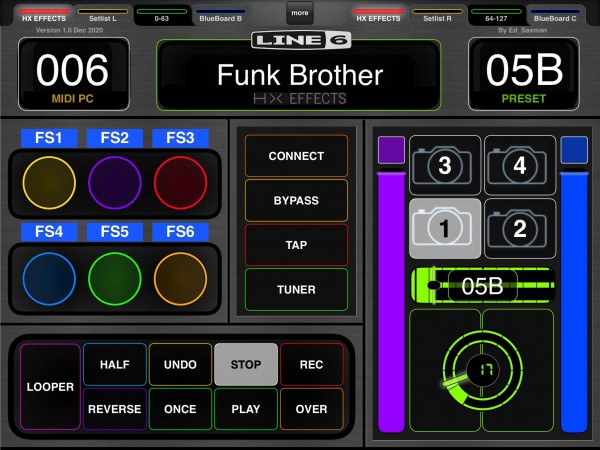This screenshot has height=450, width=600.
Task: Click left pad below preset slider
Action: [x=445, y=371]
